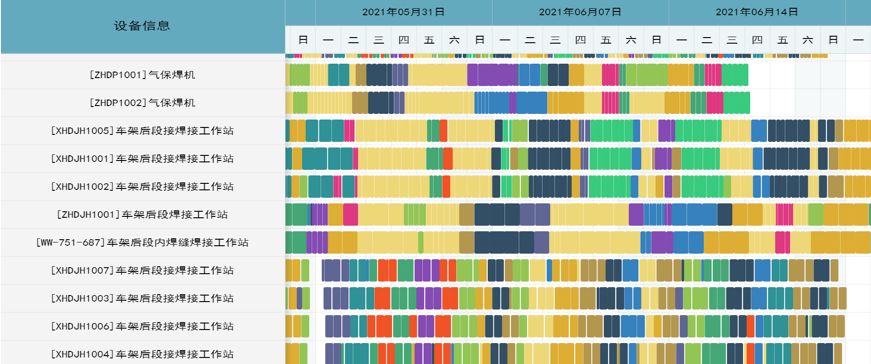Screen dimensions: 871x364
Task: Select the [XHDJH1004]车架后段接焊接工作站 row label
Action: coord(143,354)
